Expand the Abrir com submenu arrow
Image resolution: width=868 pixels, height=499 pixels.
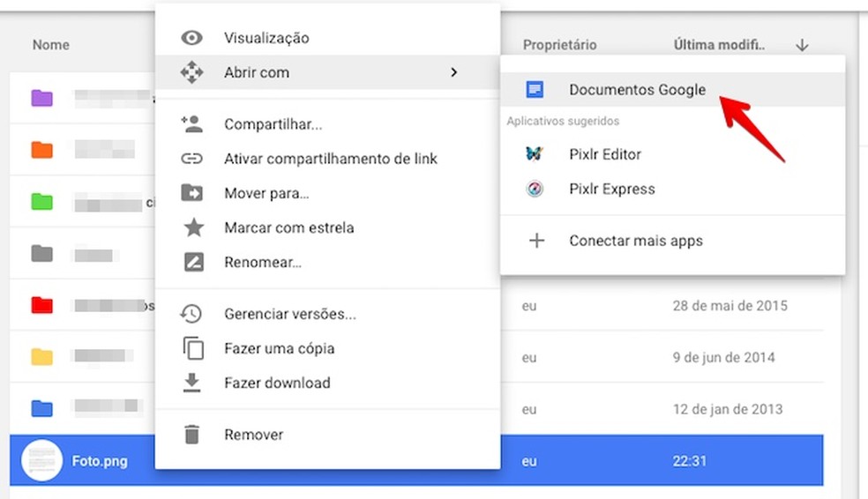(453, 72)
